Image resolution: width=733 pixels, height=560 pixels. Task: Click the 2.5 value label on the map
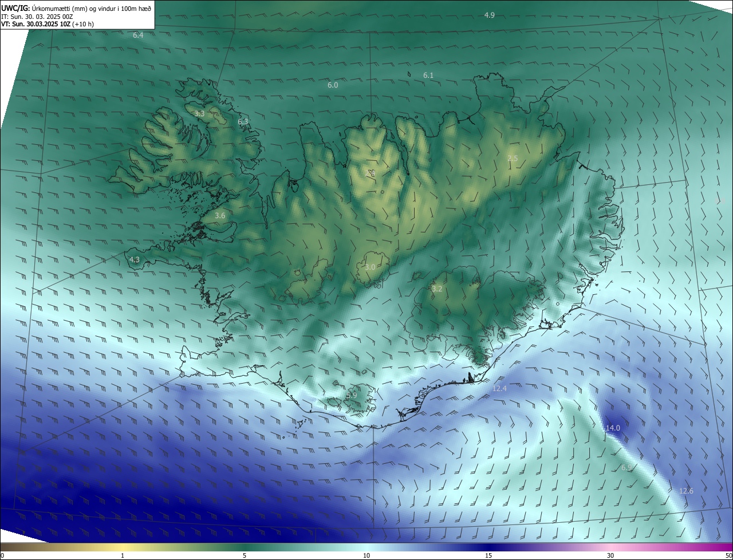[513, 158]
